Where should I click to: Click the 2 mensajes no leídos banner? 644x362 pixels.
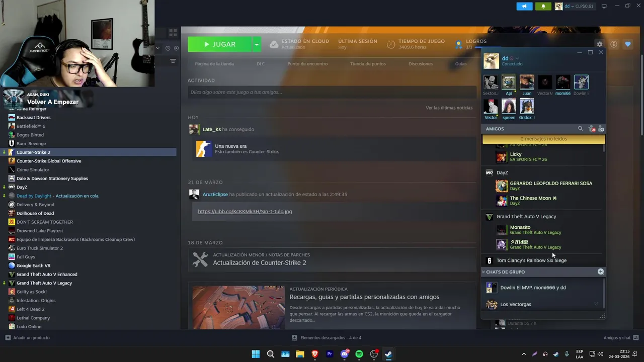(x=543, y=139)
